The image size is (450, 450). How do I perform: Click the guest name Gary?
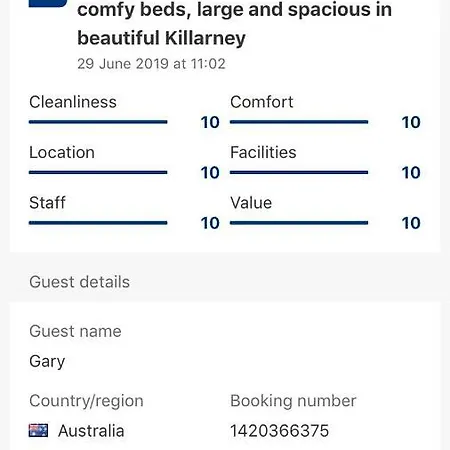[47, 362]
